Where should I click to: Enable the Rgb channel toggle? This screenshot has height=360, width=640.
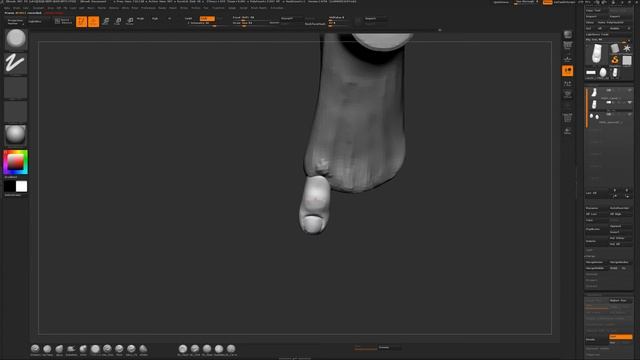click(x=155, y=19)
